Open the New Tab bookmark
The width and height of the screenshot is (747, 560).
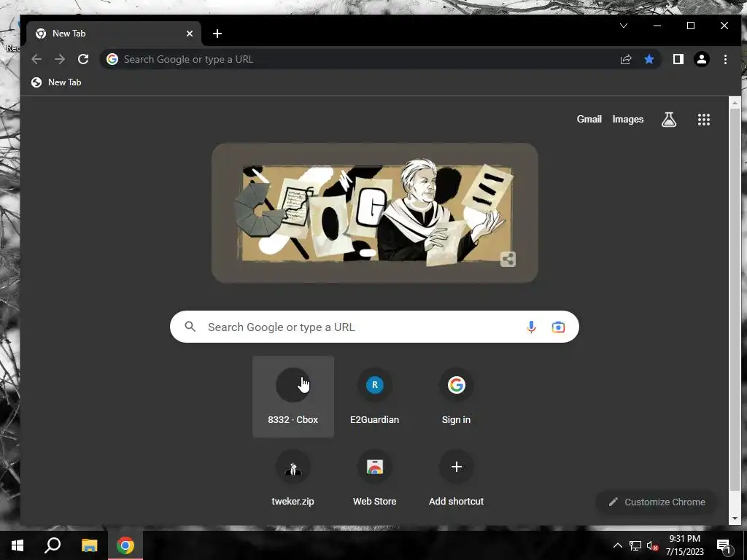56,82
